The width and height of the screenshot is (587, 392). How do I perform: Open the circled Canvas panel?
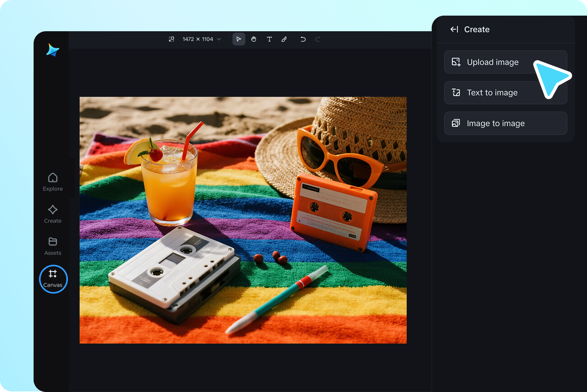pyautogui.click(x=53, y=279)
